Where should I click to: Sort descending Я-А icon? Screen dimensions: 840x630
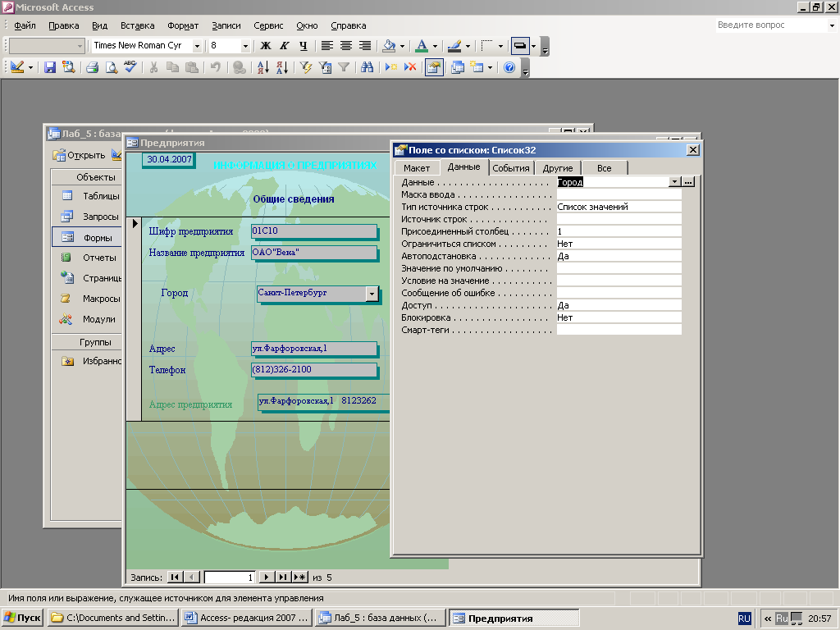tap(282, 67)
